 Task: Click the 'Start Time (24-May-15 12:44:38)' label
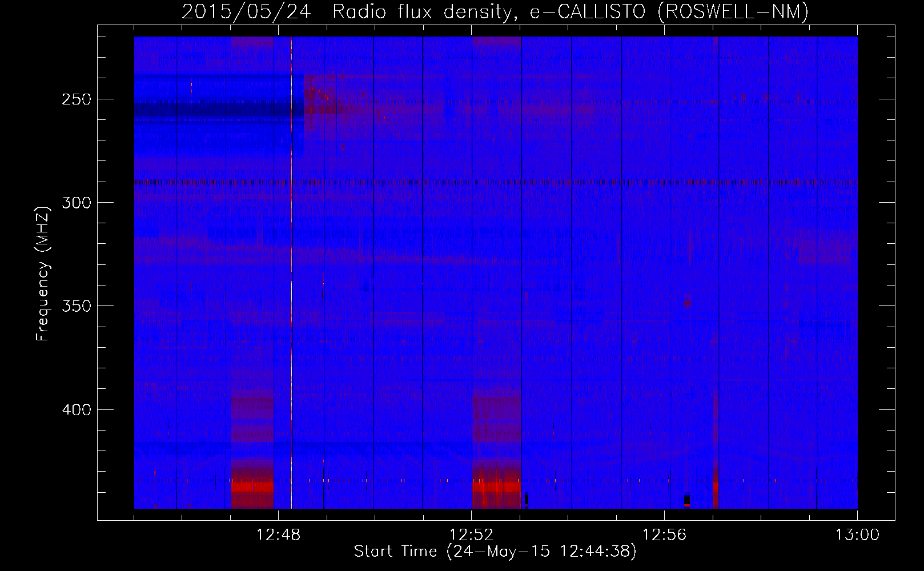(495, 552)
